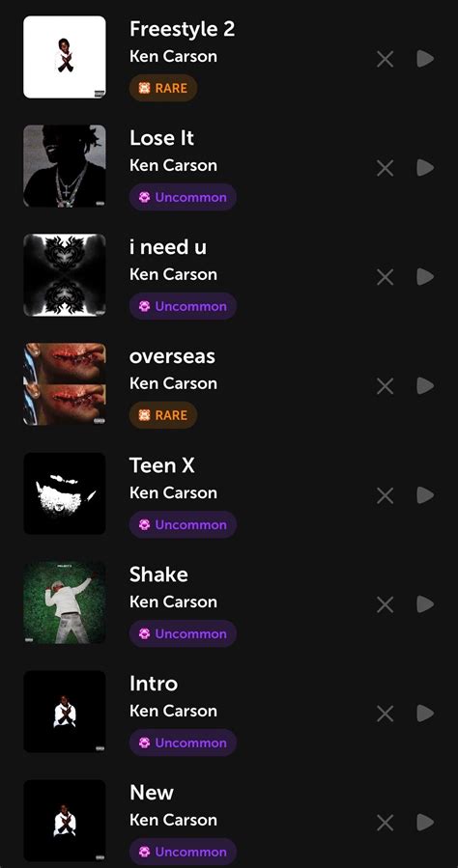This screenshot has width=458, height=868.
Task: Remove i need u with its X icon
Action: (385, 277)
